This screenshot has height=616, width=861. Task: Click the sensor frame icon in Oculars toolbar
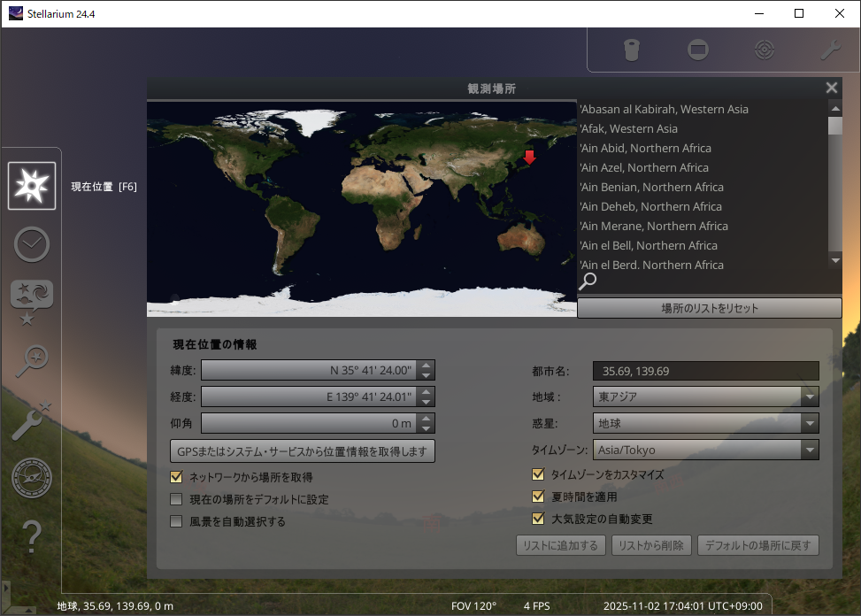[698, 50]
